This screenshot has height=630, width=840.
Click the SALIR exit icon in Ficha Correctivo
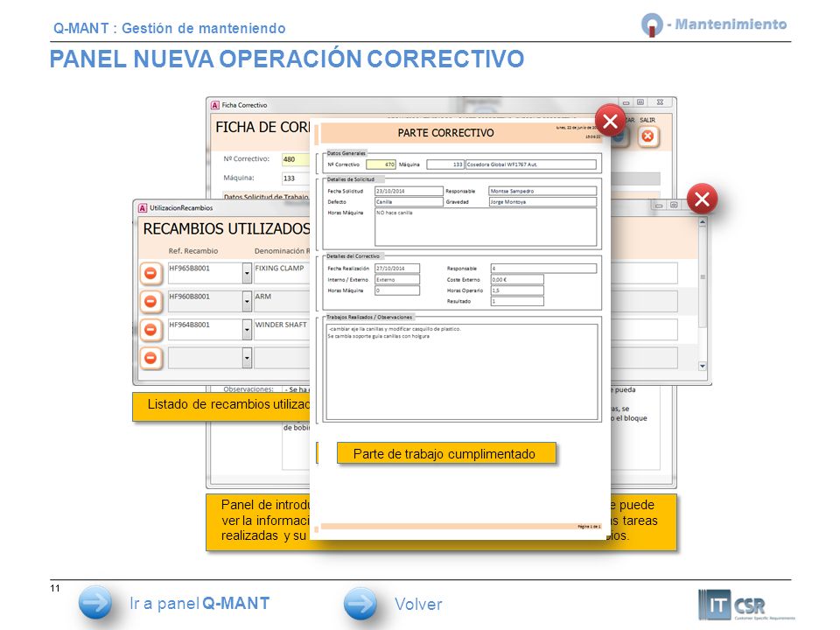point(647,136)
